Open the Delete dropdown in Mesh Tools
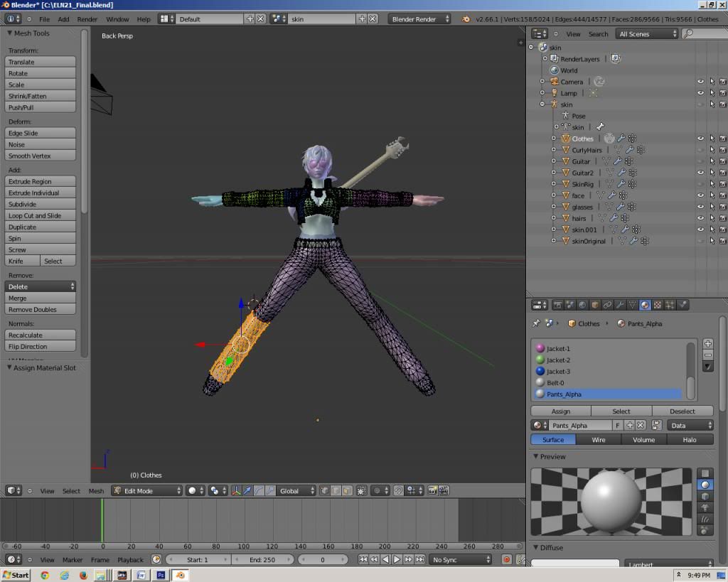Screen dimensions: 728x582 click(41, 286)
